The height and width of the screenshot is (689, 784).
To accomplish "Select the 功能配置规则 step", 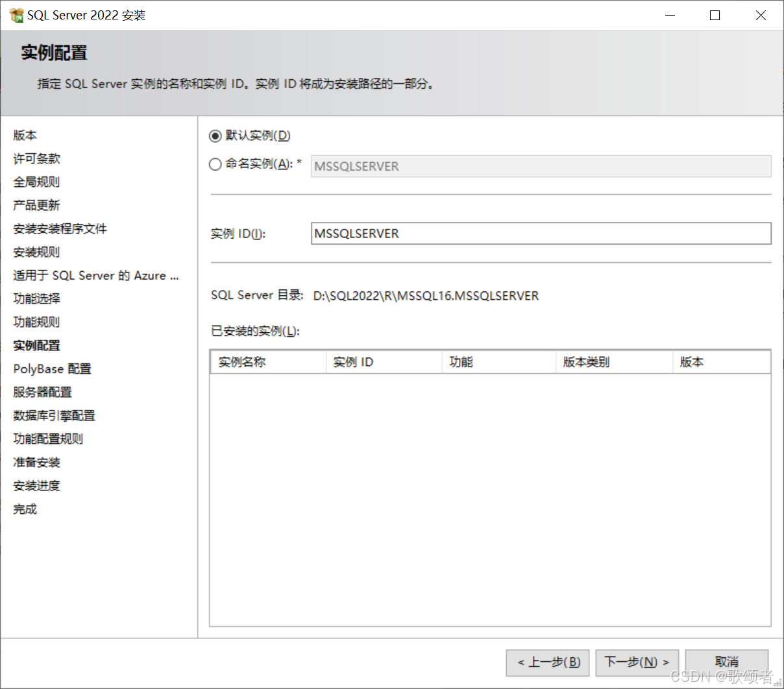I will [49, 439].
